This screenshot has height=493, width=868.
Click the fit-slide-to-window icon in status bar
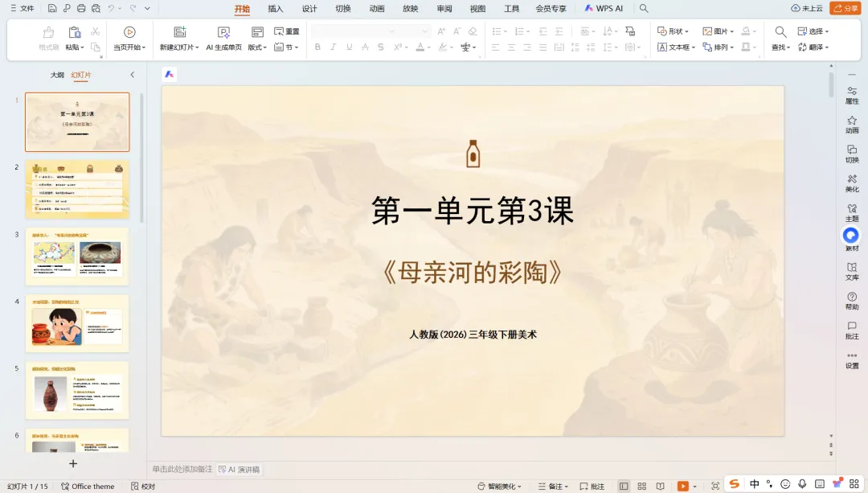click(715, 486)
